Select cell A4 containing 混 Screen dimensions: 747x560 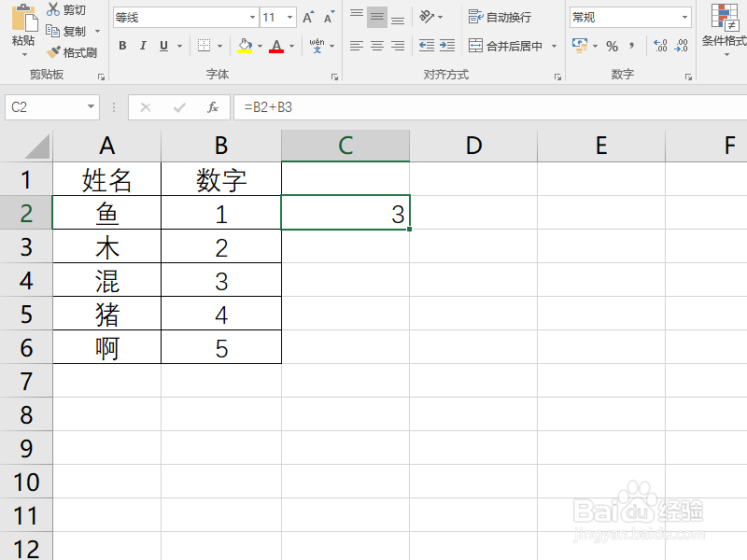coord(106,281)
